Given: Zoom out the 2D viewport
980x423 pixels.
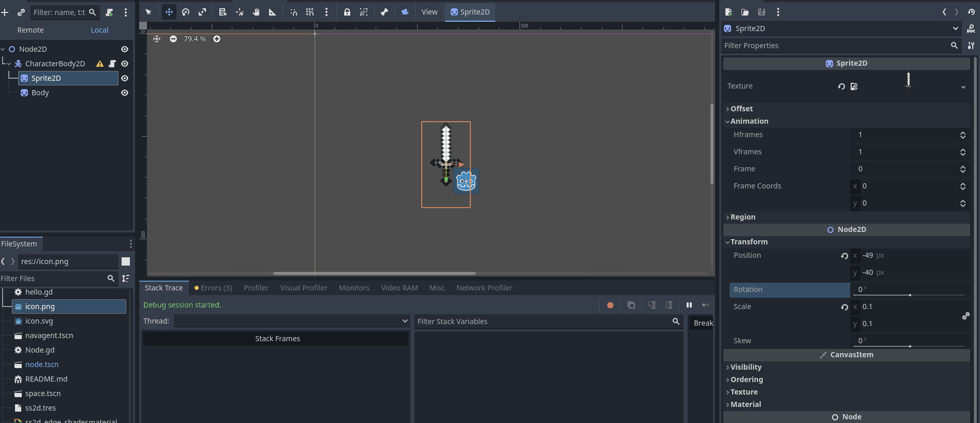Looking at the screenshot, I should (x=173, y=39).
